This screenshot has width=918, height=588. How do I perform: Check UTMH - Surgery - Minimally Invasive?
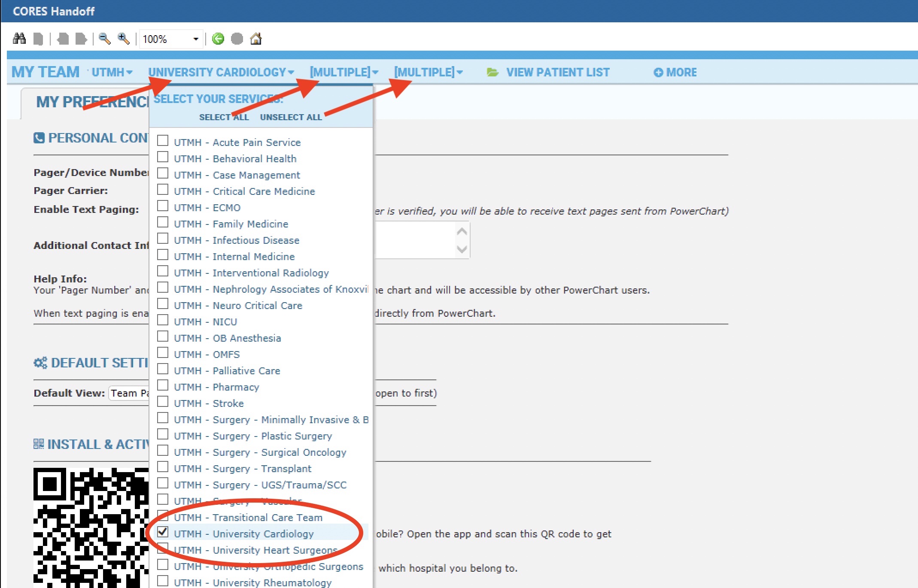[163, 418]
